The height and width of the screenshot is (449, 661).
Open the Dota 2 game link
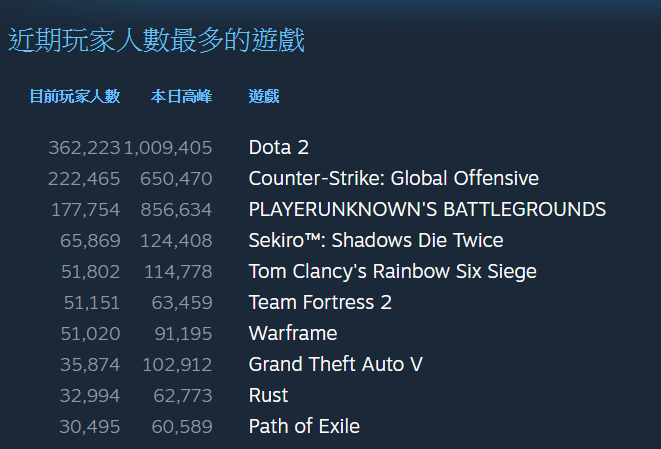[279, 148]
